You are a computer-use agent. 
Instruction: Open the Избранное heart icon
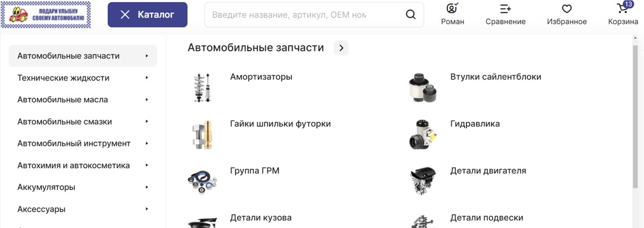[567, 9]
